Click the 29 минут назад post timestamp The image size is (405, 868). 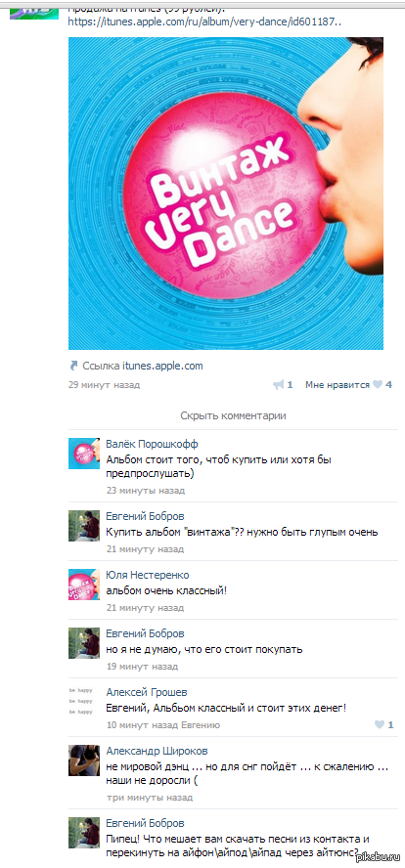pos(104,385)
